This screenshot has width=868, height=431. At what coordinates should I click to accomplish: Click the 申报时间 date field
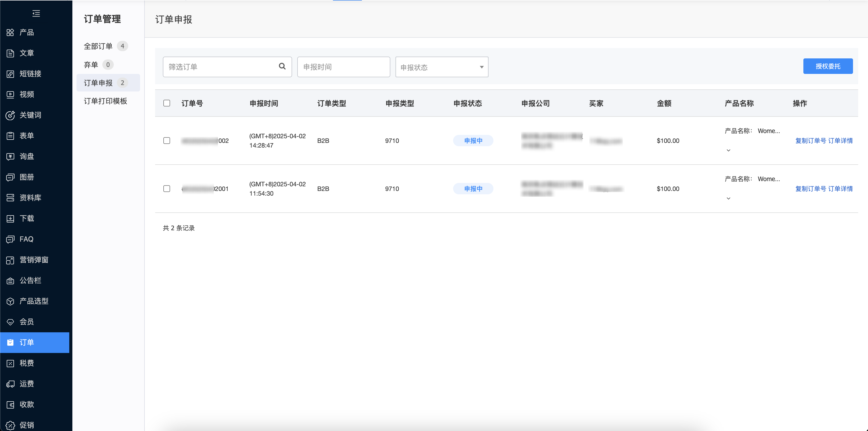tap(343, 67)
